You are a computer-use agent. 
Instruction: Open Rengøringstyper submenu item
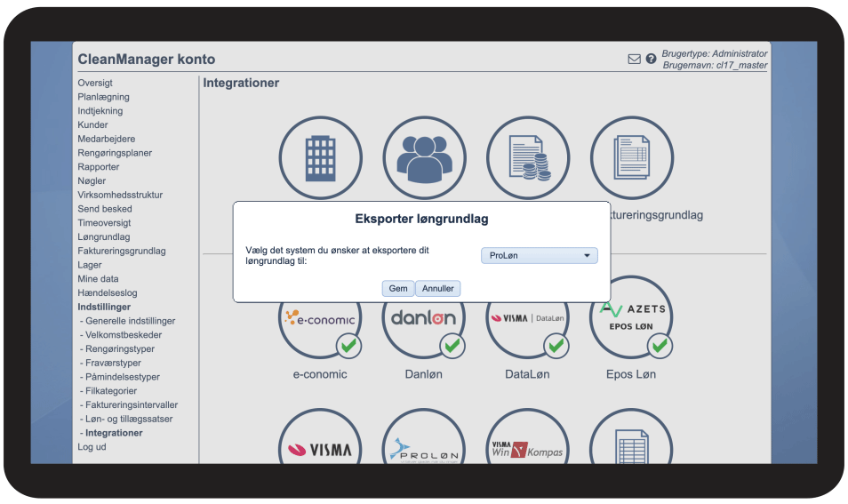(x=117, y=349)
